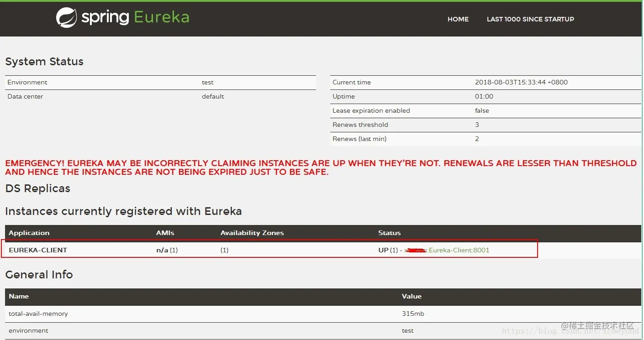This screenshot has height=340, width=644.
Task: Select the 'test' value in General Info
Action: coord(408,331)
